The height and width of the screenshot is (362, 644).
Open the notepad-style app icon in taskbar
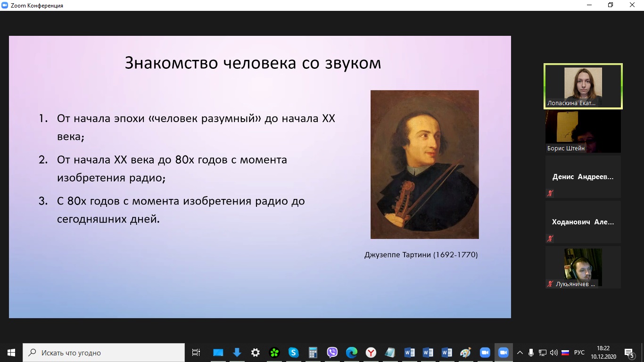390,353
